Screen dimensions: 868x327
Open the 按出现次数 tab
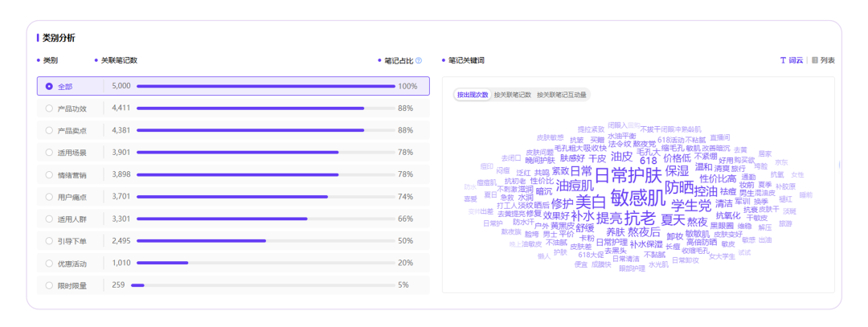pos(473,95)
